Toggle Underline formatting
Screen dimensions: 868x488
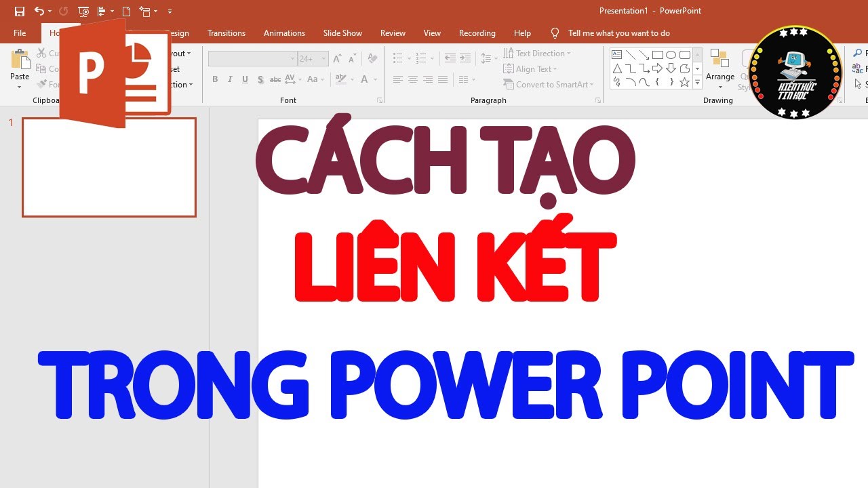click(245, 80)
